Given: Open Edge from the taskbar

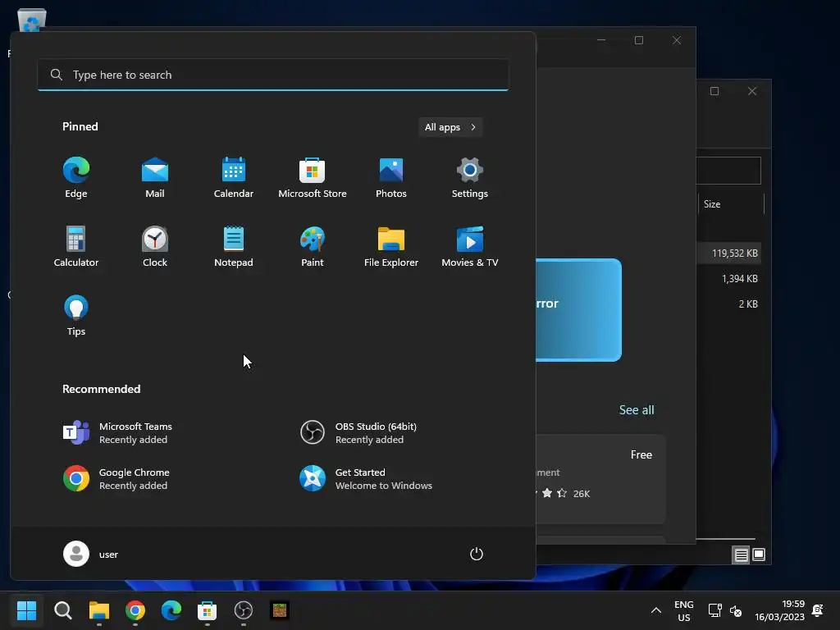Looking at the screenshot, I should coord(171,610).
